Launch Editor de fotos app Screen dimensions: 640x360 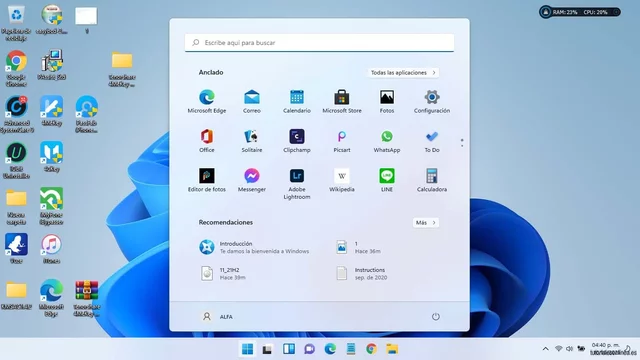pyautogui.click(x=207, y=180)
